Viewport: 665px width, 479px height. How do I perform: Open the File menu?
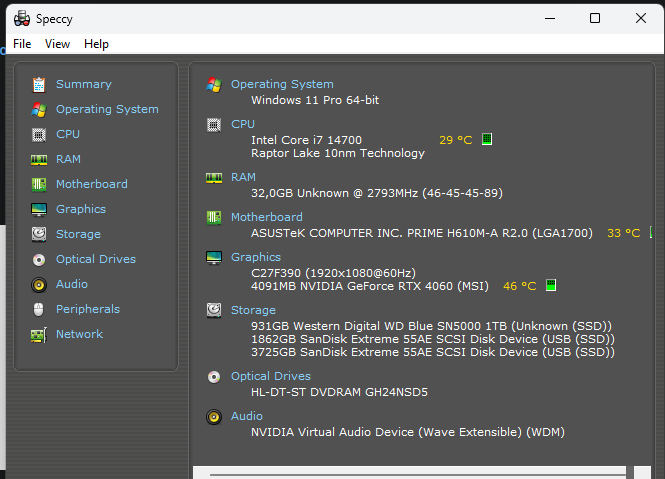(22, 44)
